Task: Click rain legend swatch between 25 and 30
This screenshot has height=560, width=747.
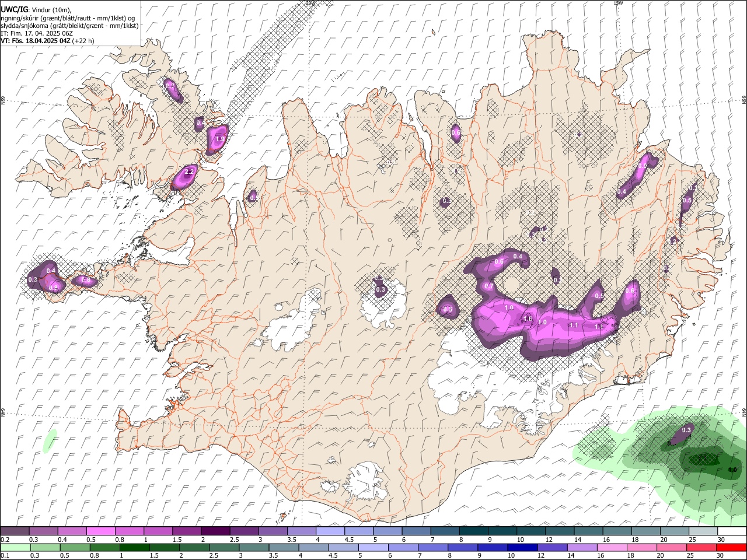Action: click(702, 548)
